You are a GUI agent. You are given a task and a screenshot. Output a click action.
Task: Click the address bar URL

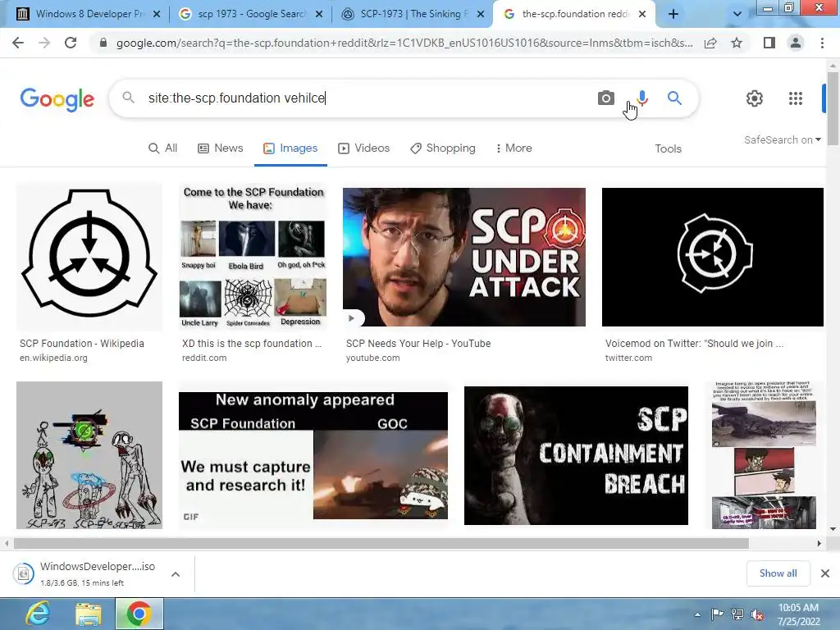click(x=404, y=43)
